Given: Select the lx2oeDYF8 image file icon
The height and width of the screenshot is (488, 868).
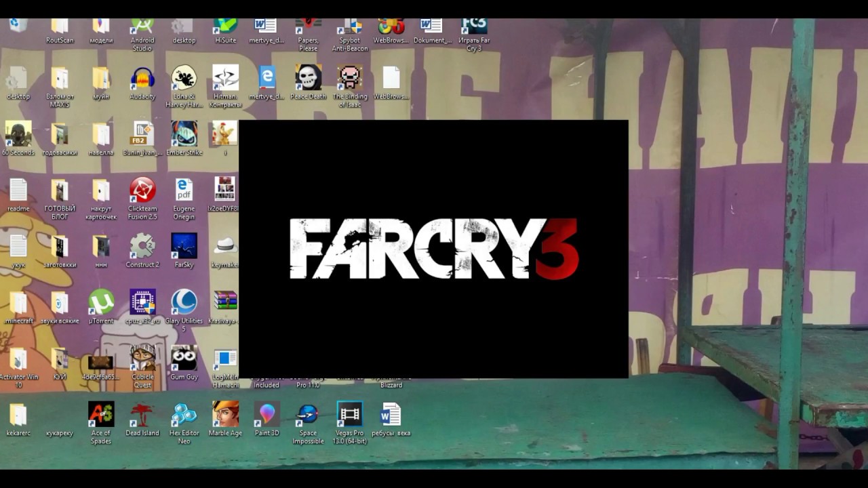Looking at the screenshot, I should (x=225, y=195).
